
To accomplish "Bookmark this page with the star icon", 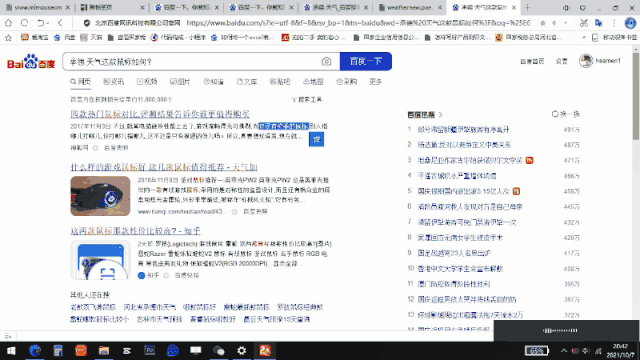I will [x=542, y=23].
